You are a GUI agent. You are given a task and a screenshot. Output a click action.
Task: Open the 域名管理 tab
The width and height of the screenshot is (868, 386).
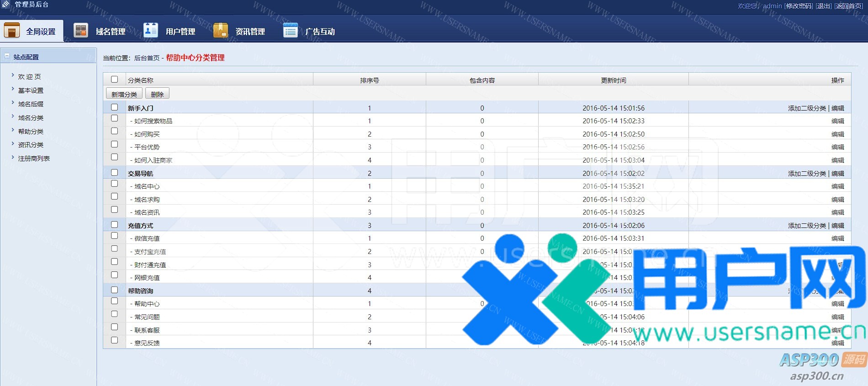(111, 32)
